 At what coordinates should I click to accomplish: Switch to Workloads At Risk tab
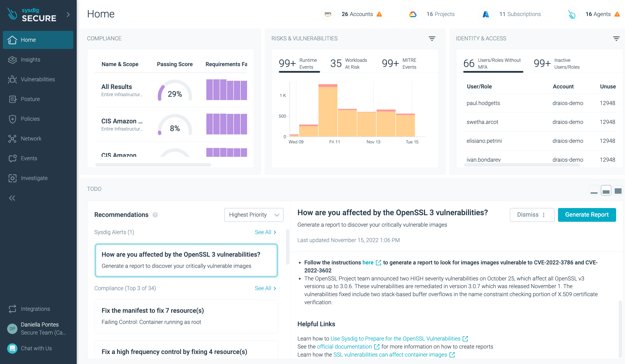click(349, 64)
